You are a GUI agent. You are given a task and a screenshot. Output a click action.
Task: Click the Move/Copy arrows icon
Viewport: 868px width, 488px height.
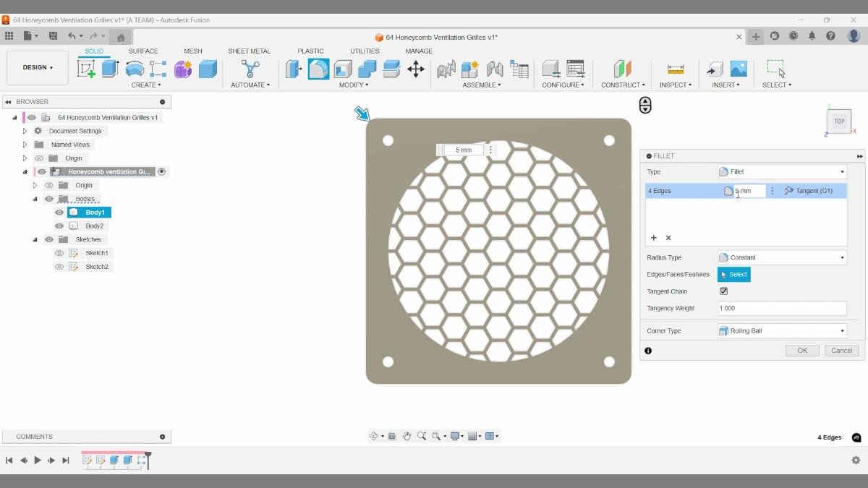(x=416, y=69)
